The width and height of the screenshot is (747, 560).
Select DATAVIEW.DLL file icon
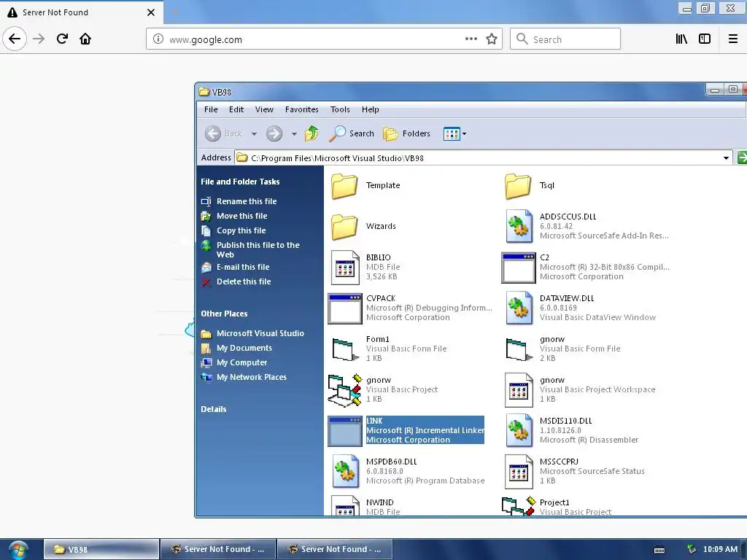click(x=519, y=308)
